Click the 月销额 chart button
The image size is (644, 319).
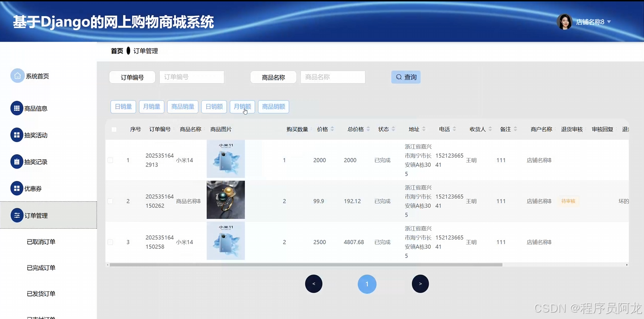click(242, 107)
